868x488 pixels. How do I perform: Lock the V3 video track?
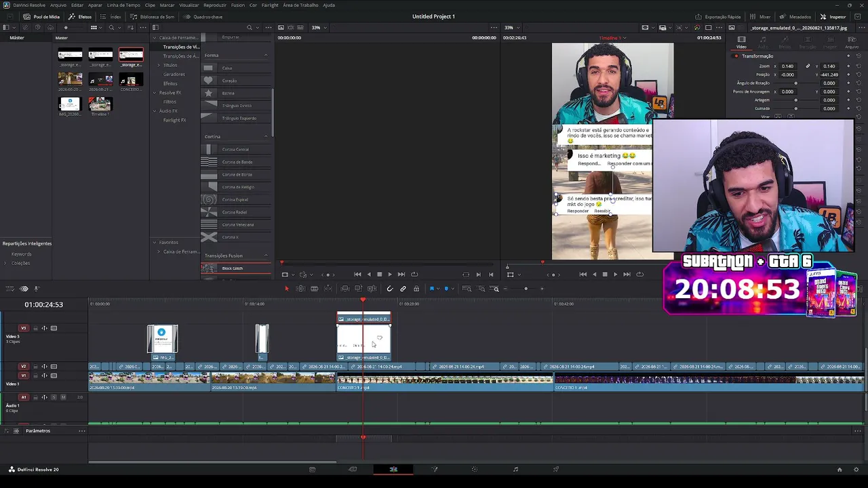click(36, 329)
